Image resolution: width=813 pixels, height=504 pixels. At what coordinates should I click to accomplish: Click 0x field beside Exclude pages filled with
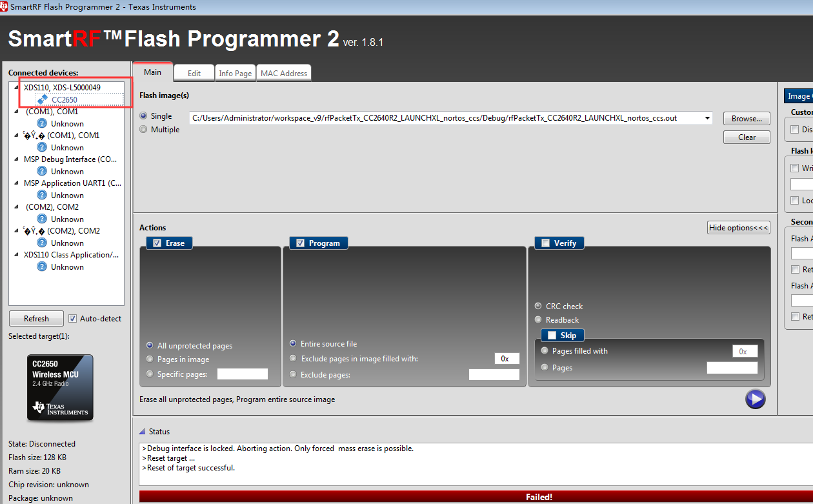tap(507, 358)
